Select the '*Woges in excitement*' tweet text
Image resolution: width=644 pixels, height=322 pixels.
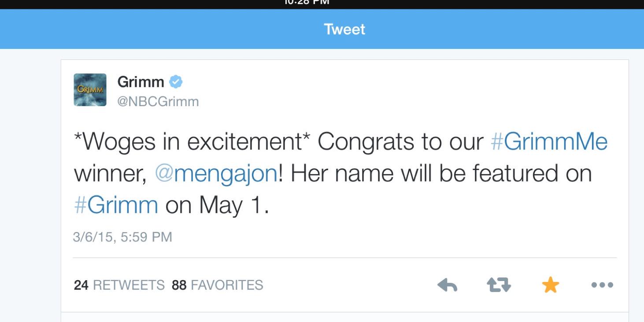[x=192, y=142]
